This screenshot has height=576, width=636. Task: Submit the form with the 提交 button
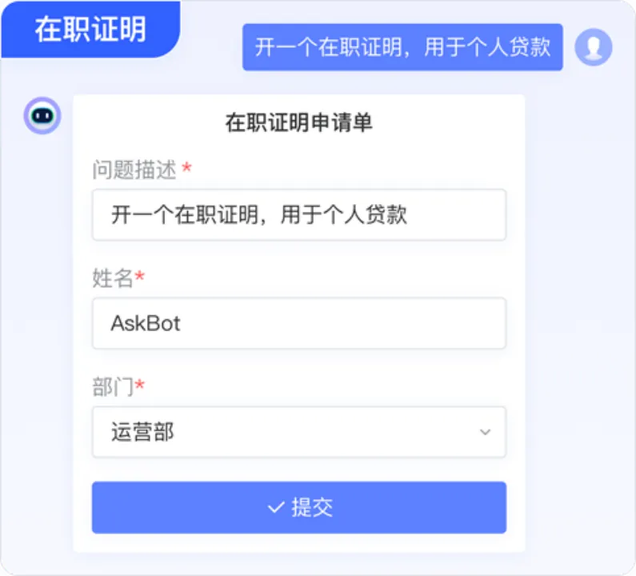[x=298, y=508]
